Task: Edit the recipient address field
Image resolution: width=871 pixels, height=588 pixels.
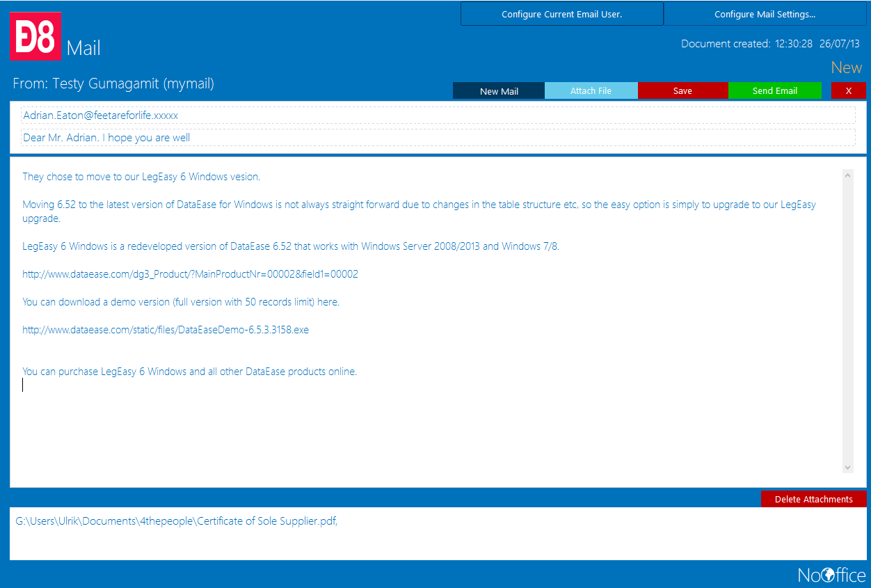Action: (438, 116)
